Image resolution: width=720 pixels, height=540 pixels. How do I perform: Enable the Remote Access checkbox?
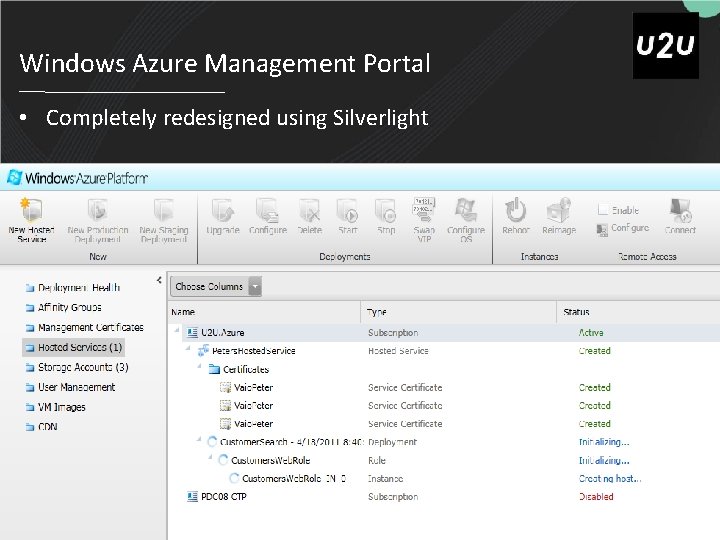coord(603,210)
